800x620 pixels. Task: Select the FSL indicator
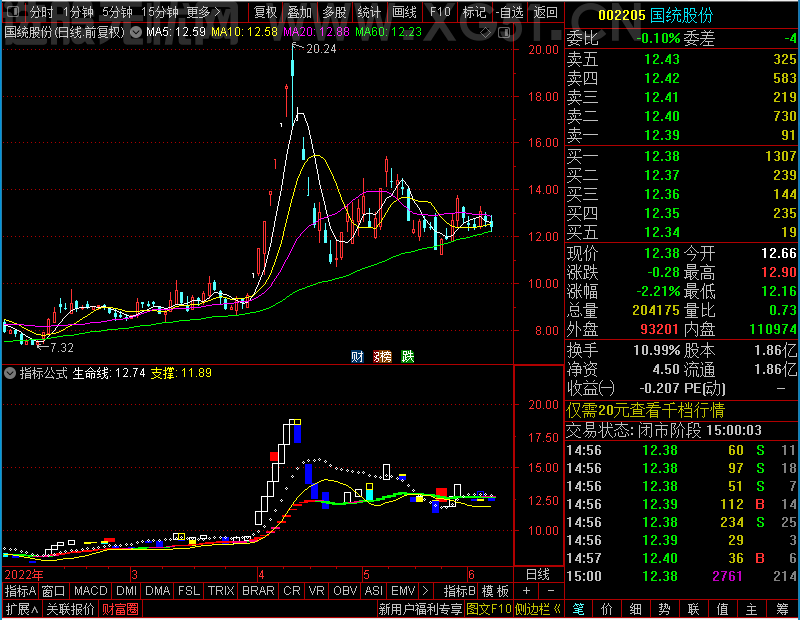pyautogui.click(x=189, y=591)
